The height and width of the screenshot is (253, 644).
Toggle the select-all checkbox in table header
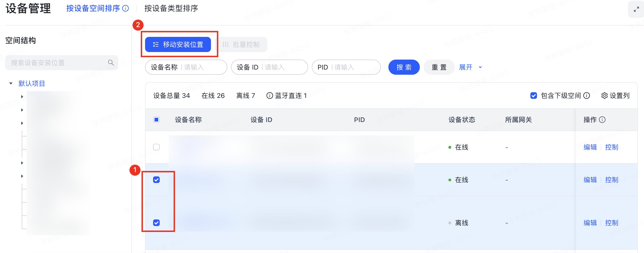[156, 120]
